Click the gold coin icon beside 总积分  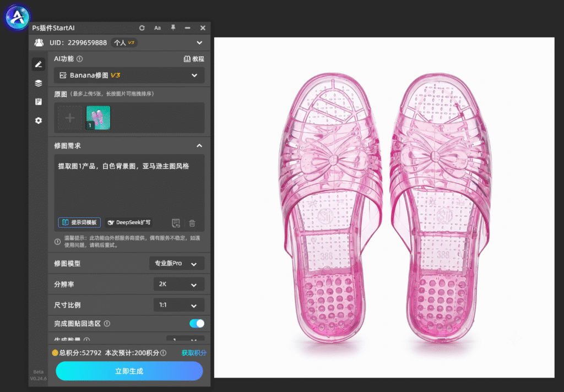55,353
